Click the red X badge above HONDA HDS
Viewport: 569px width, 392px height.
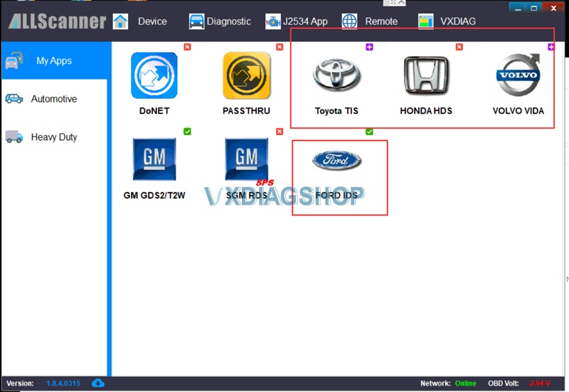[x=459, y=47]
